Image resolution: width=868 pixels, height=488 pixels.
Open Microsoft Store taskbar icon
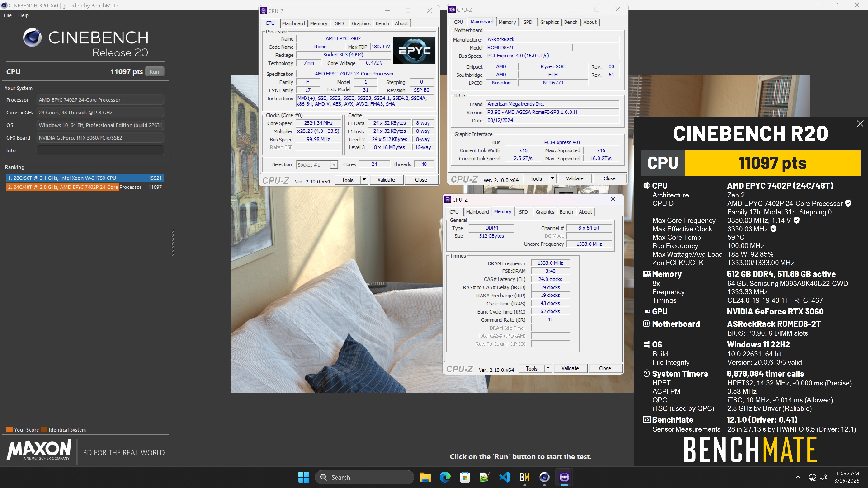pyautogui.click(x=465, y=477)
